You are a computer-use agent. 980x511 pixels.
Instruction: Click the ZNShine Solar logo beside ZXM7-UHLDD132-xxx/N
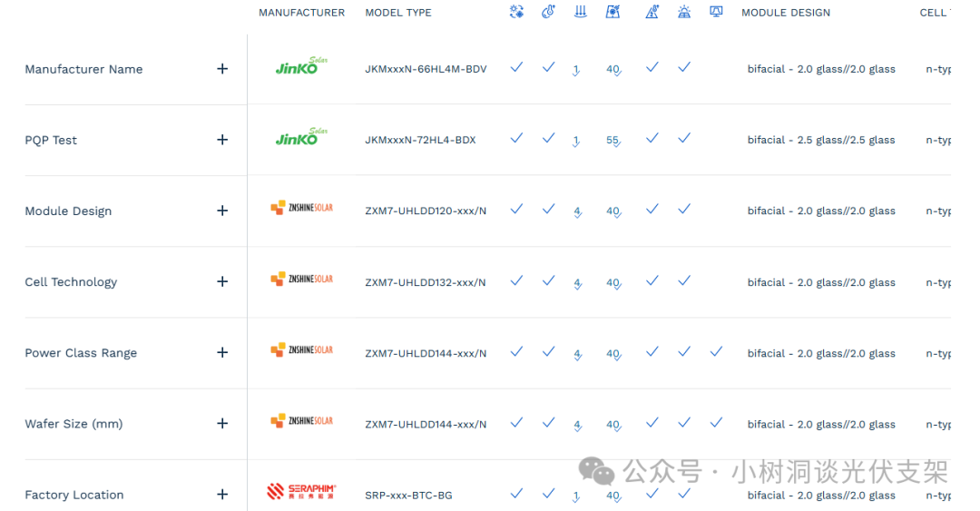click(x=301, y=279)
